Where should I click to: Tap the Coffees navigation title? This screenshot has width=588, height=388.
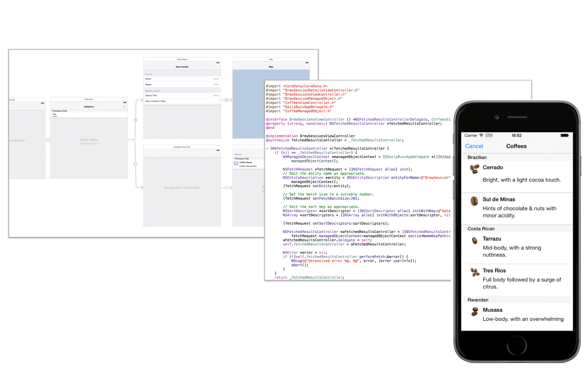click(516, 146)
